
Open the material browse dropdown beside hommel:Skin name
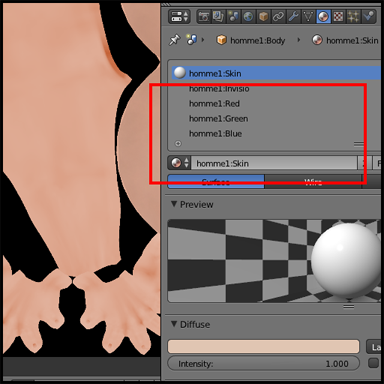click(x=179, y=163)
